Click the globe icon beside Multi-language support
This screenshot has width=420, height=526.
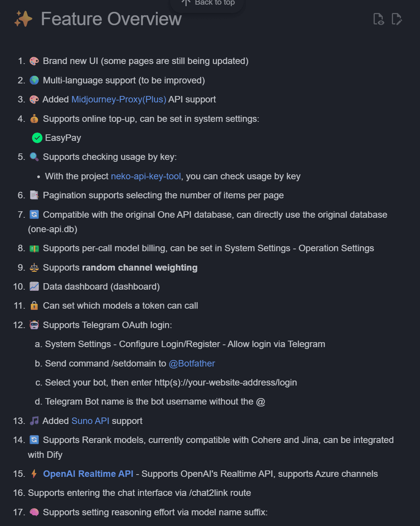pos(34,80)
